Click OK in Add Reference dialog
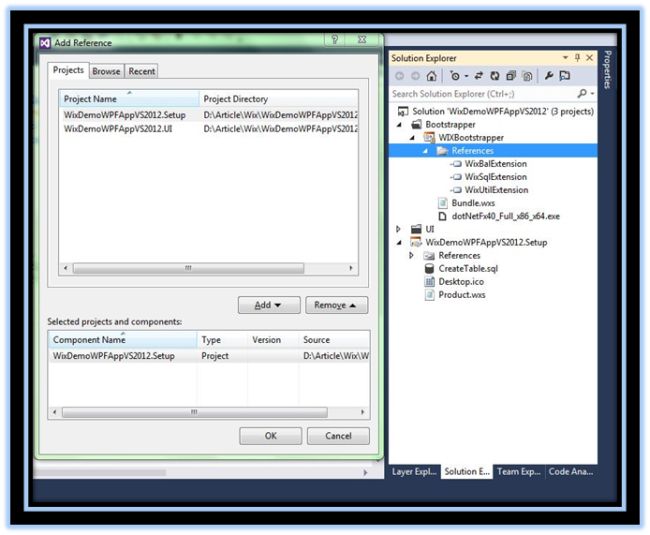 point(270,436)
